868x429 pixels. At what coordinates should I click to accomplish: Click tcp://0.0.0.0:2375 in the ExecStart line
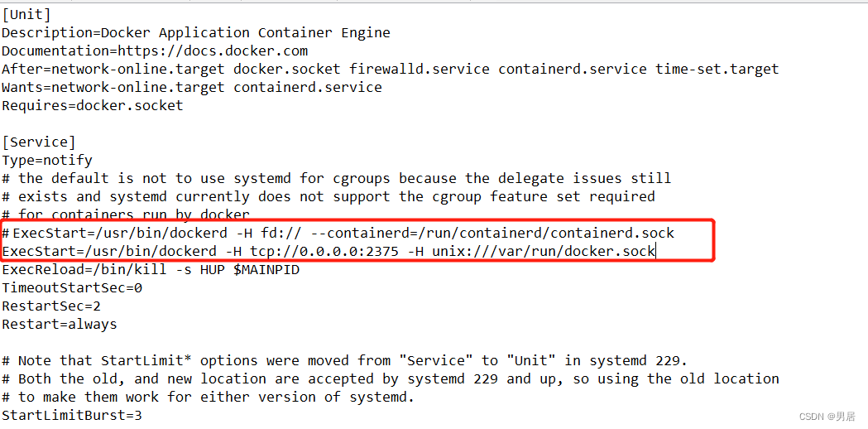click(324, 252)
